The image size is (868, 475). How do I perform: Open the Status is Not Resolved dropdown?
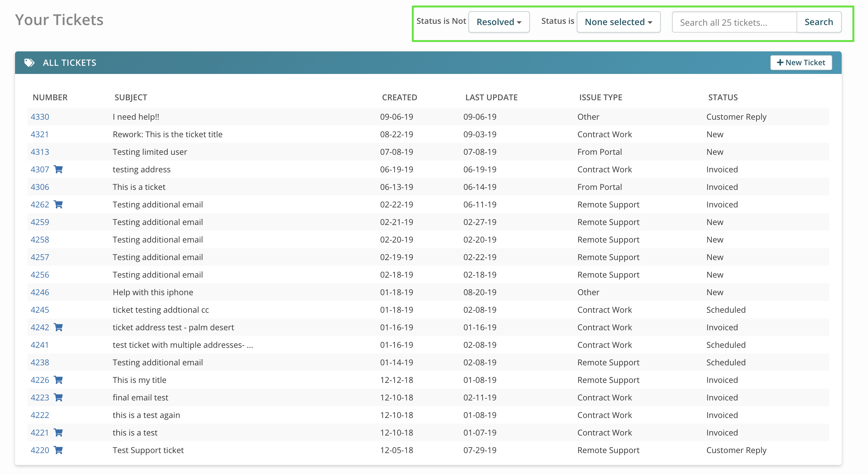tap(499, 22)
